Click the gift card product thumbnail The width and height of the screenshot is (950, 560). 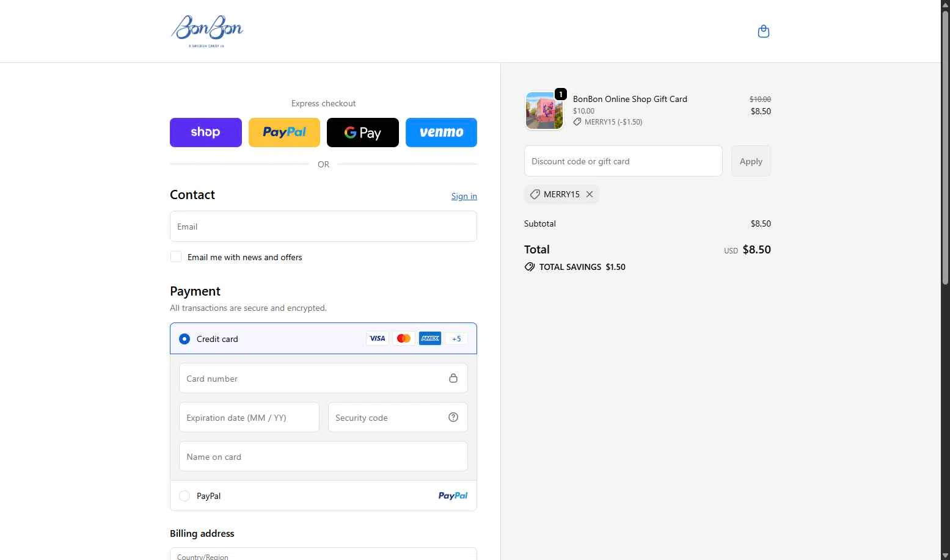pos(544,111)
